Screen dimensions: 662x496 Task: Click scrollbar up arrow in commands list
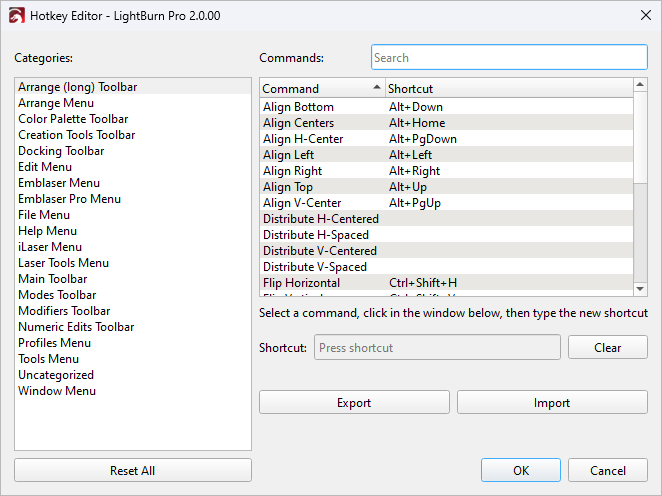click(x=641, y=87)
